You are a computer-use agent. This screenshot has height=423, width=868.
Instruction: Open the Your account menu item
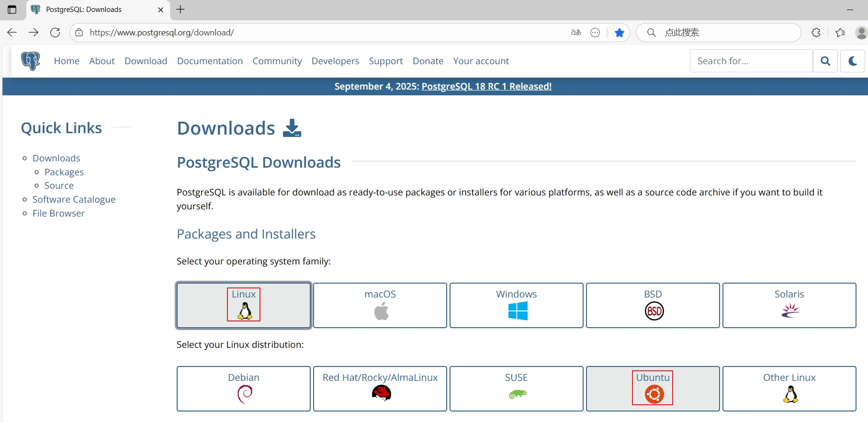(x=481, y=61)
